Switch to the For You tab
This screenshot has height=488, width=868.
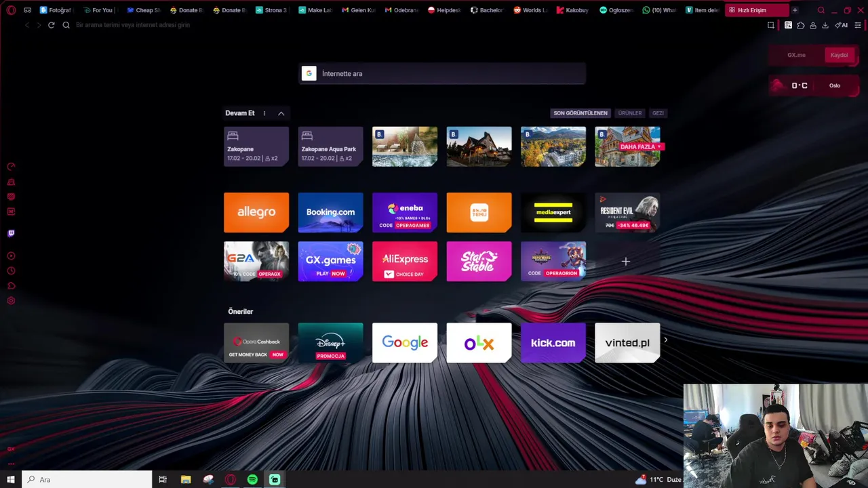pos(98,10)
